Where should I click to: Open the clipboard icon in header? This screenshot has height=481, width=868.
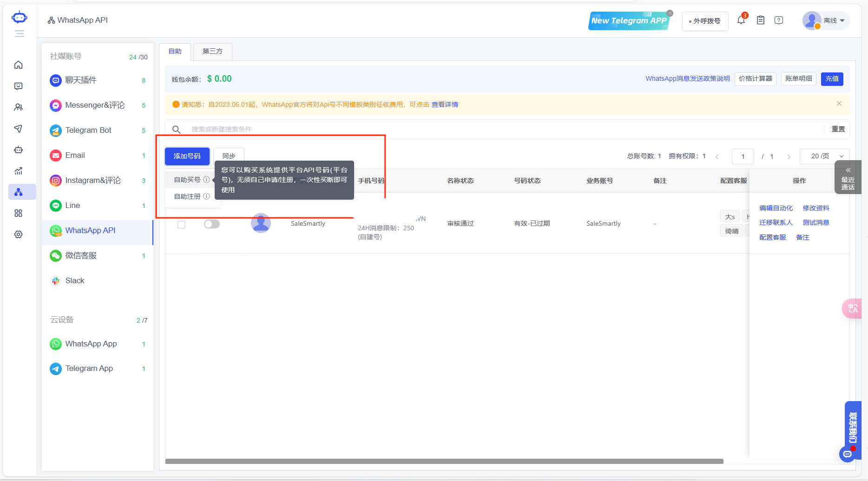pos(761,20)
